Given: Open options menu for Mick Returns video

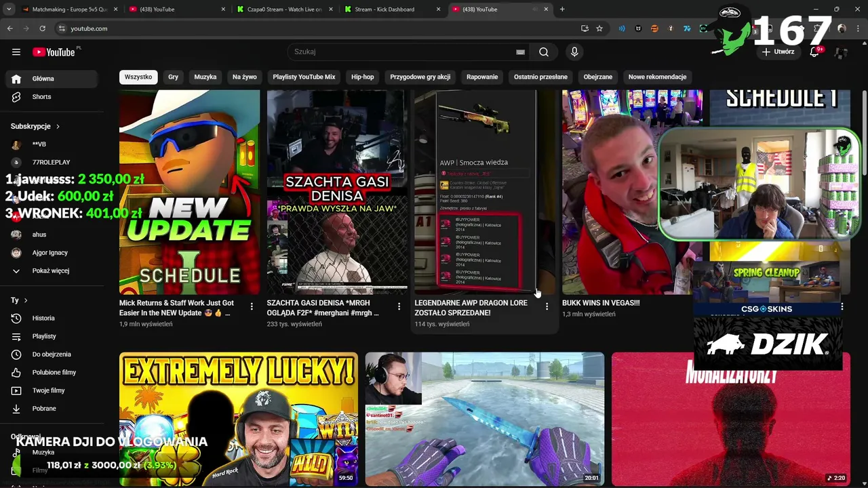Looking at the screenshot, I should (252, 307).
